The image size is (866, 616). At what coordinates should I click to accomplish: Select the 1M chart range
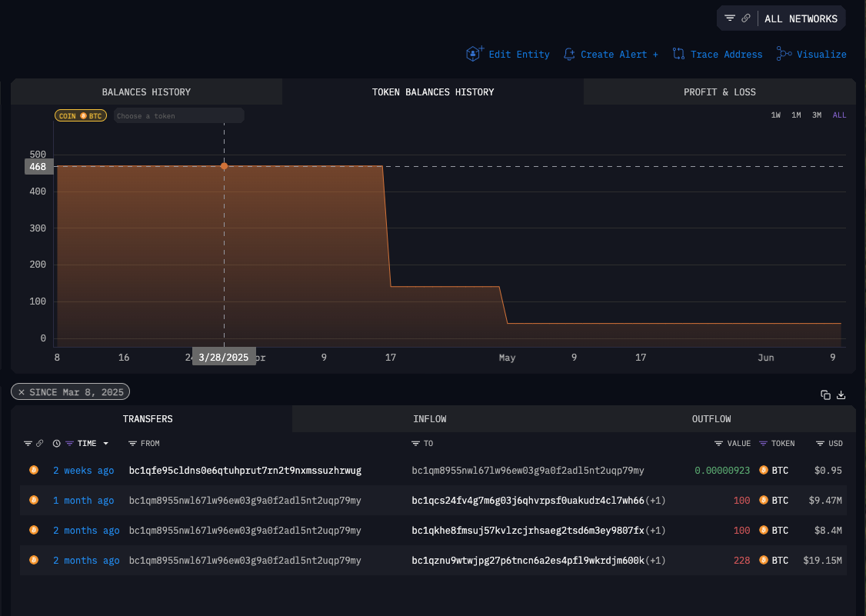(x=796, y=115)
